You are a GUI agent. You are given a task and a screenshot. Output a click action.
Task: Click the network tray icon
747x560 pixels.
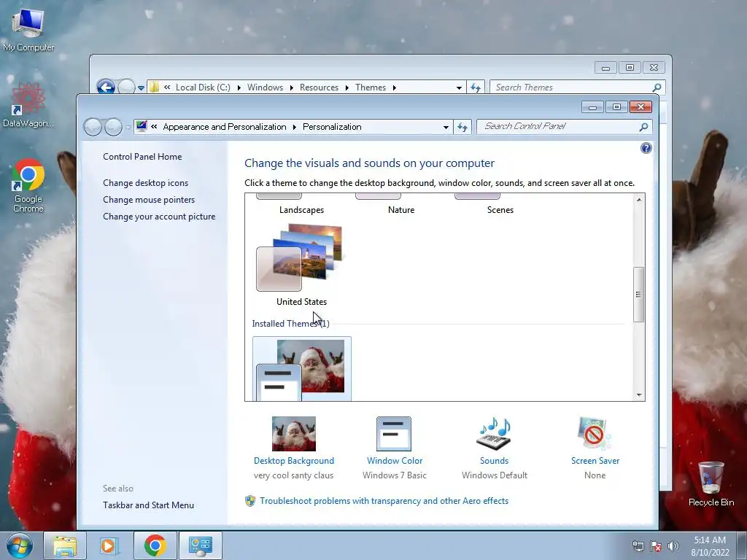pos(638,546)
